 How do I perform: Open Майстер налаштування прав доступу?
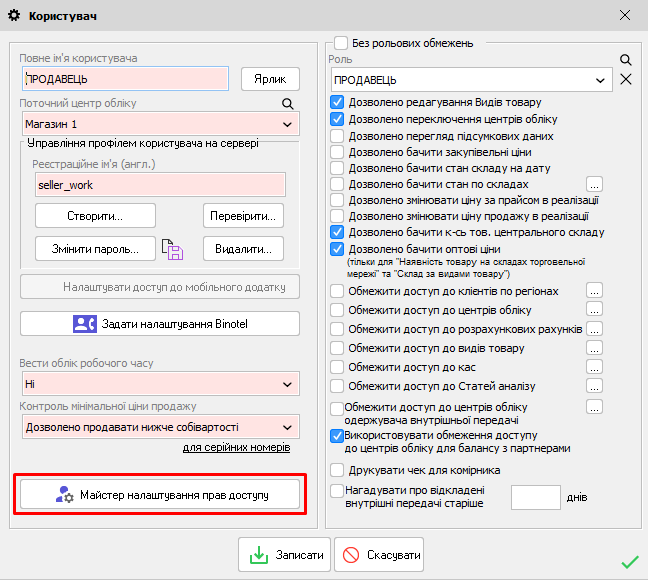point(160,494)
